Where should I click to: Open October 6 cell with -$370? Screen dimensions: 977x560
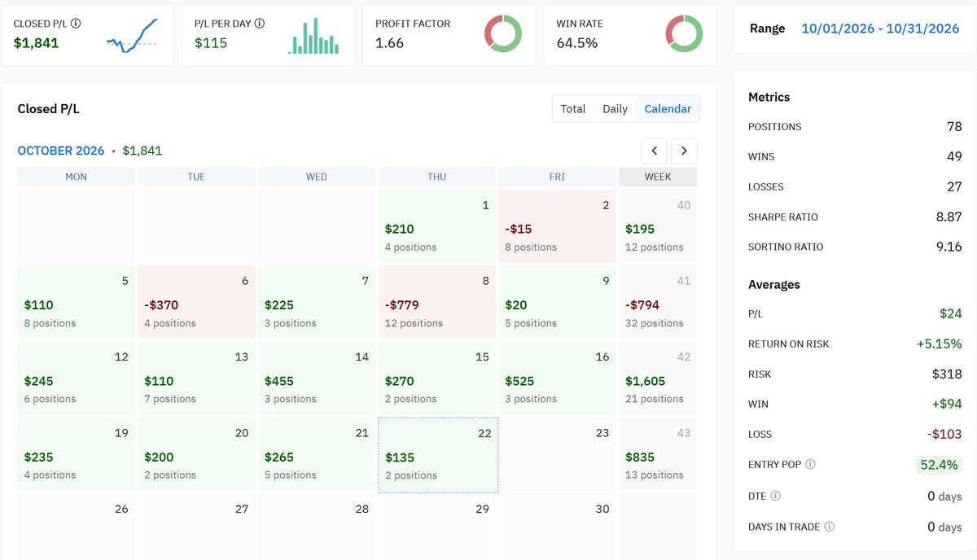click(196, 302)
